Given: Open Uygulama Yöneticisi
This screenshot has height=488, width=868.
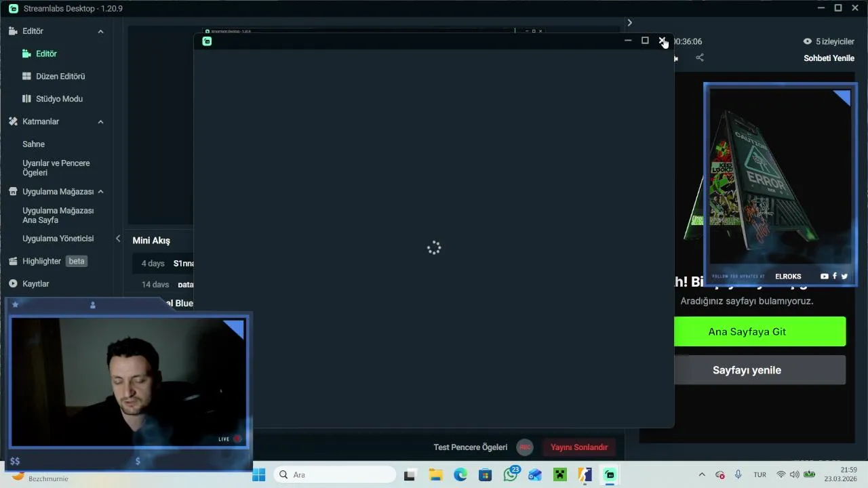Looking at the screenshot, I should click(58, 239).
